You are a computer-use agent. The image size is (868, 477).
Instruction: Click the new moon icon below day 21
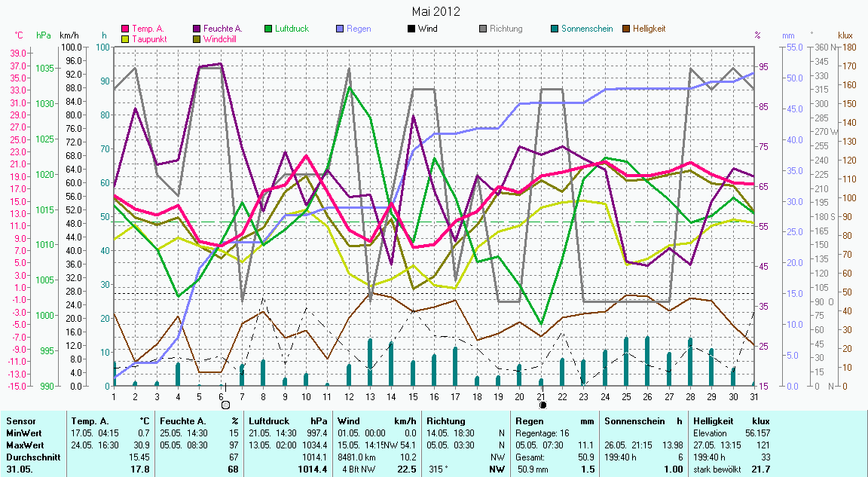point(542,405)
